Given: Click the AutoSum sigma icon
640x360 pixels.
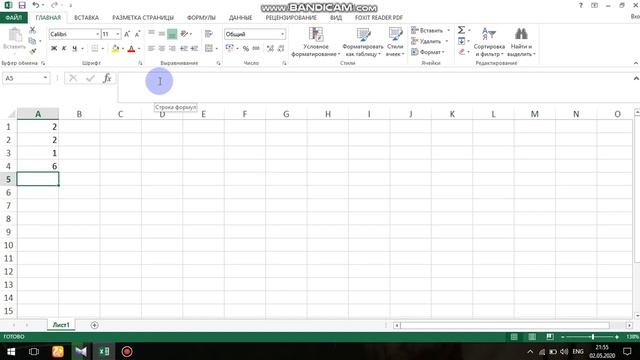Looking at the screenshot, I should click(x=461, y=30).
